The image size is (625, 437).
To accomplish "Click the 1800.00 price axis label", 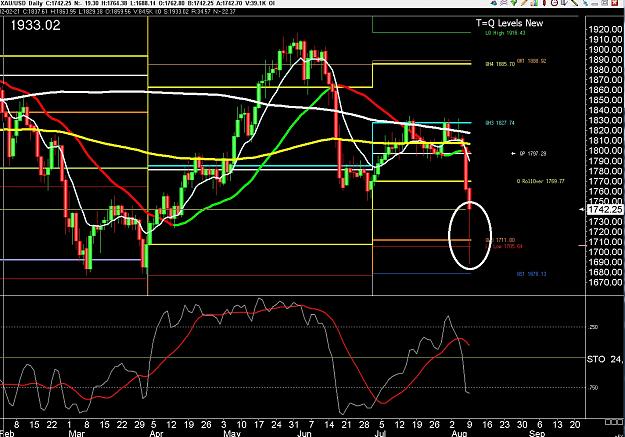I will click(x=605, y=151).
